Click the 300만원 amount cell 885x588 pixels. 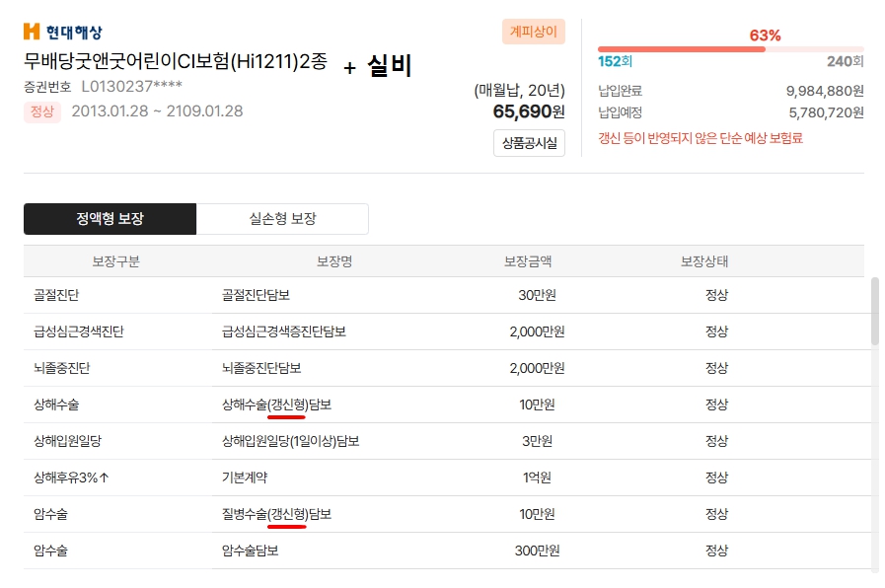pyautogui.click(x=537, y=551)
